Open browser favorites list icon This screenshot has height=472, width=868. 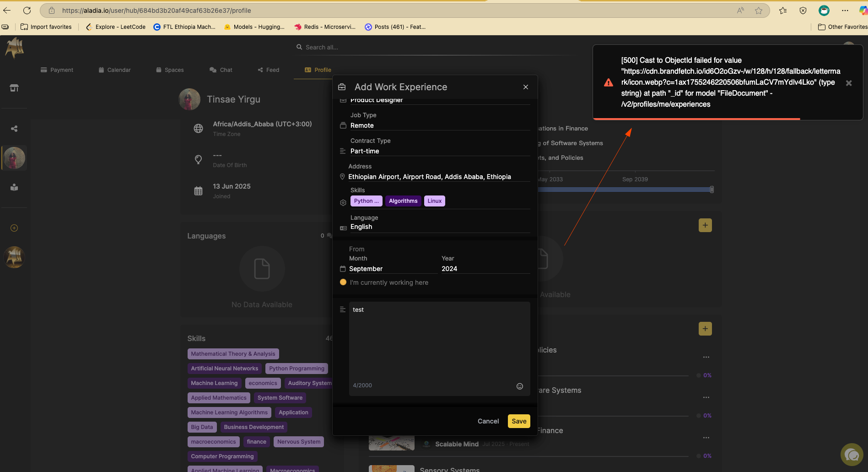(x=783, y=11)
